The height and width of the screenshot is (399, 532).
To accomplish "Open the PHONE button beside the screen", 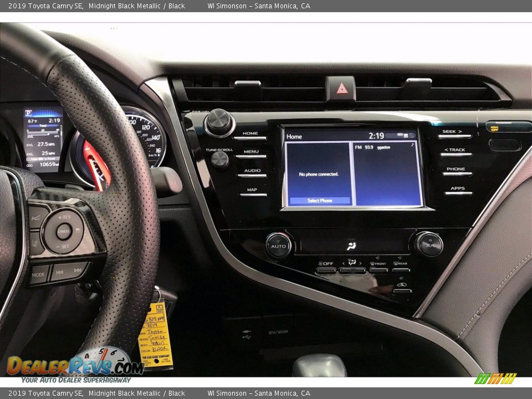I will click(457, 171).
